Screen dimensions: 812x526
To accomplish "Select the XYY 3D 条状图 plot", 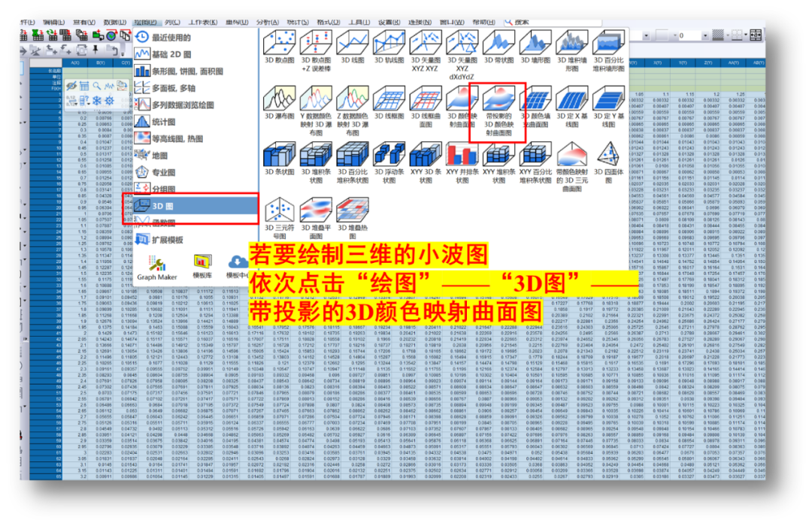I will [x=426, y=162].
